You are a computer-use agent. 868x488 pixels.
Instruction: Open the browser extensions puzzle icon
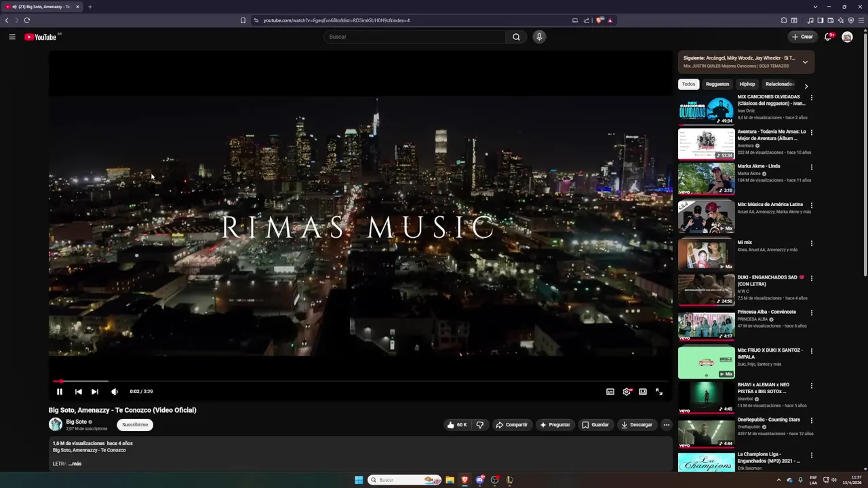[784, 20]
